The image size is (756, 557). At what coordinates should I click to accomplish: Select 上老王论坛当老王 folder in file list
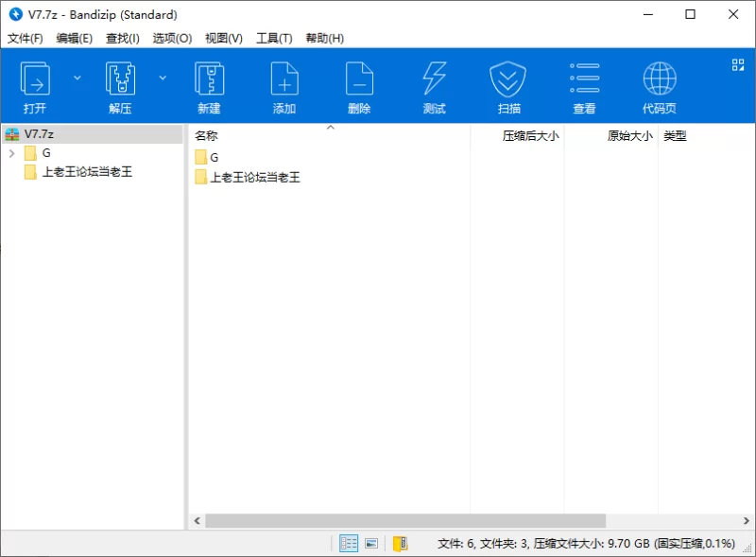[248, 177]
